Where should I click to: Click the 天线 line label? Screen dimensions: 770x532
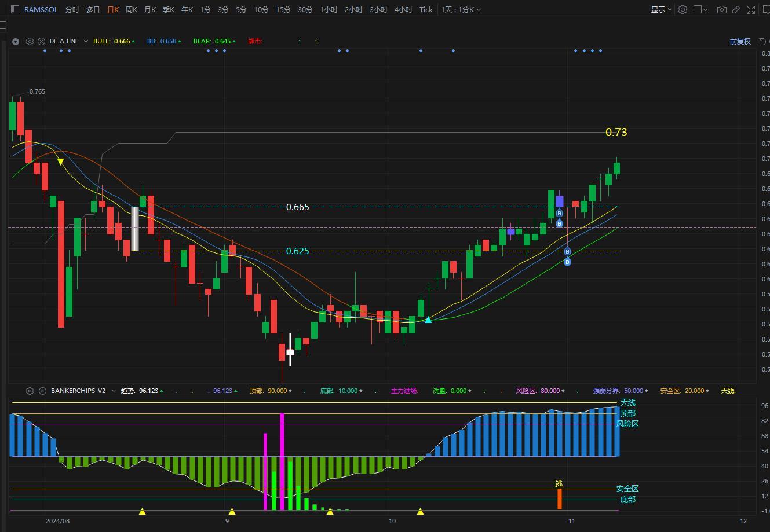627,402
